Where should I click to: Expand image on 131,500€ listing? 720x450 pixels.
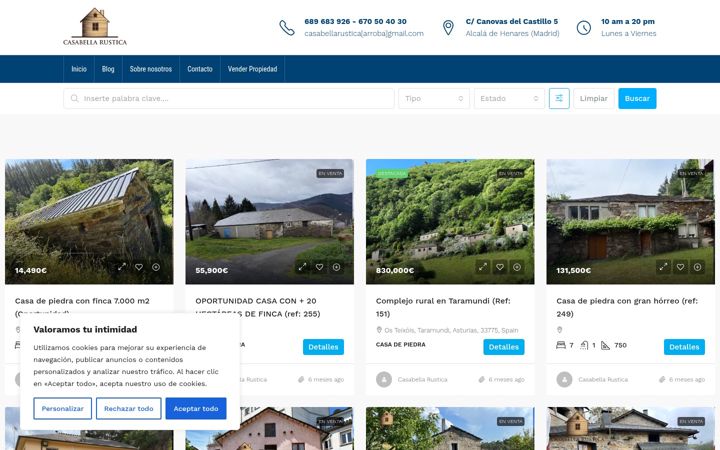(663, 267)
